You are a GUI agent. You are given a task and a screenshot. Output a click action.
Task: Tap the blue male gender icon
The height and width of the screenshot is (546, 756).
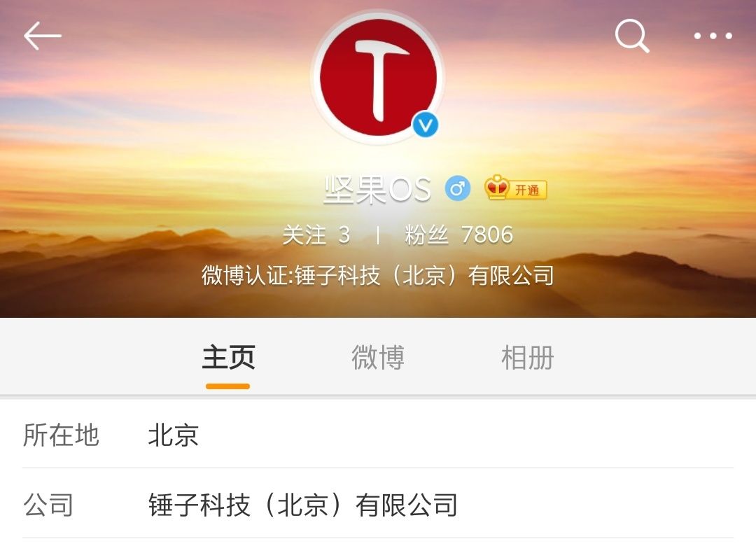click(x=457, y=188)
